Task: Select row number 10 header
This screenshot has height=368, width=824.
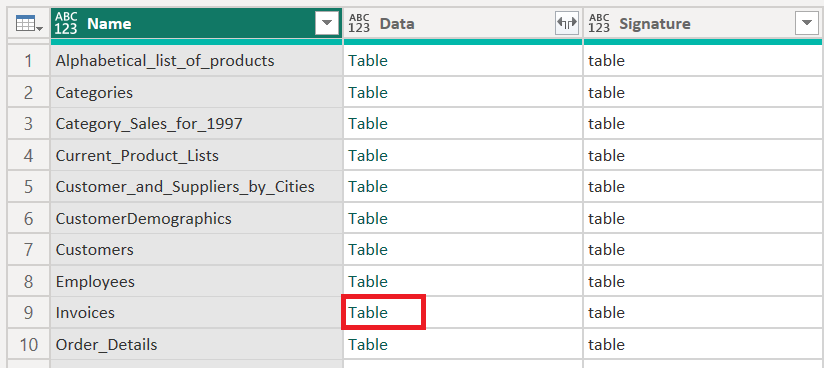Action: click(x=28, y=344)
